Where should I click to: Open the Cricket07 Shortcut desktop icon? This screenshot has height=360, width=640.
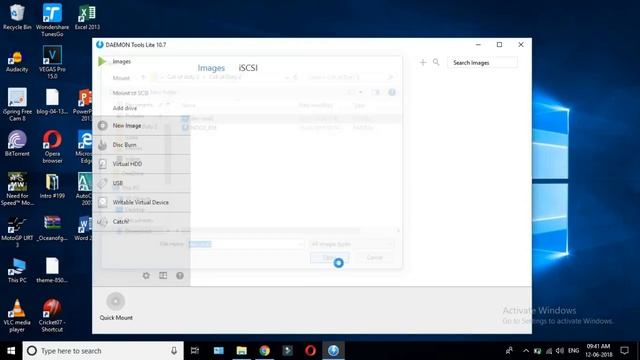(52, 316)
